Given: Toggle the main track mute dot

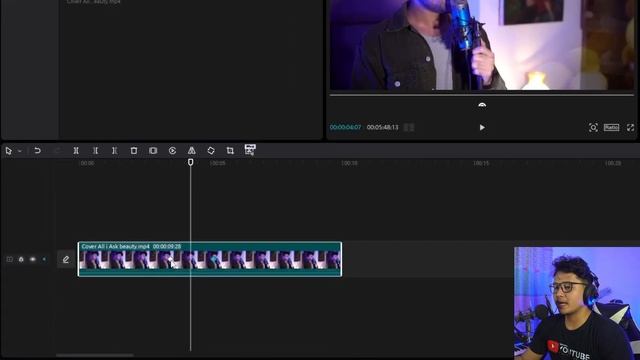Looking at the screenshot, I should point(44,259).
